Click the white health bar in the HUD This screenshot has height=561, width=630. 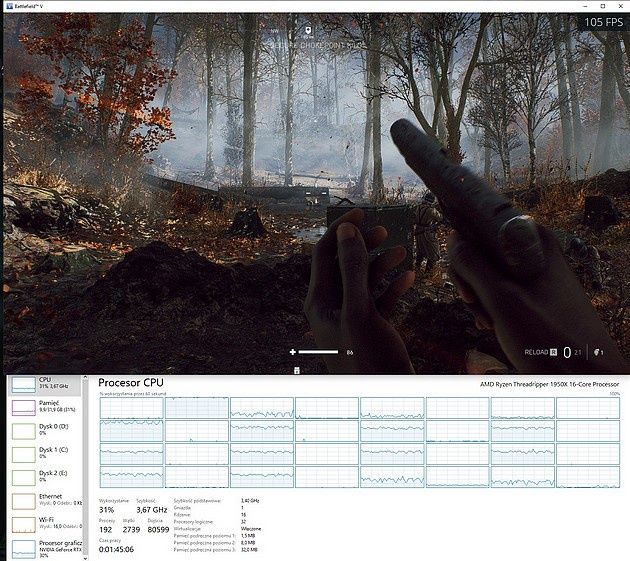[x=318, y=352]
